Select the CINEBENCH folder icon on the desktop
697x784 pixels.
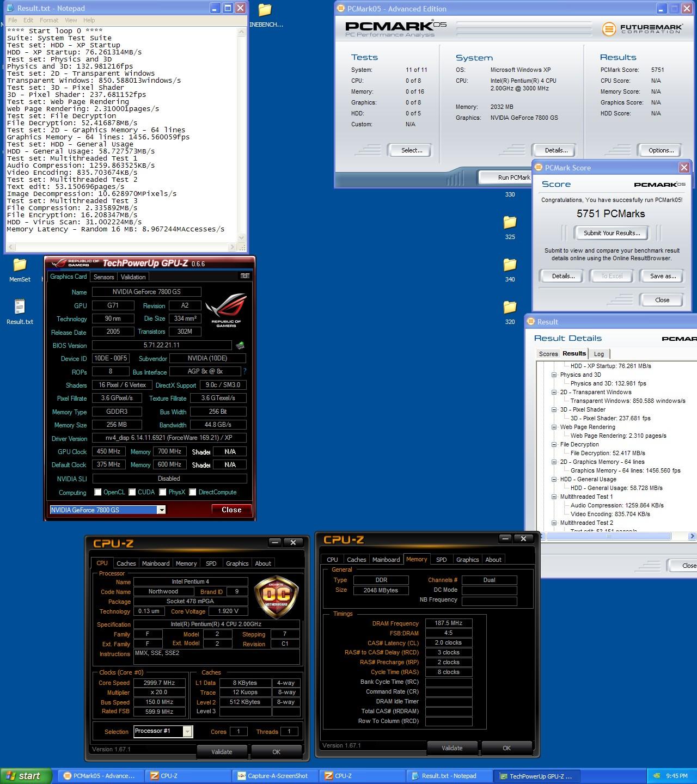coord(265,15)
